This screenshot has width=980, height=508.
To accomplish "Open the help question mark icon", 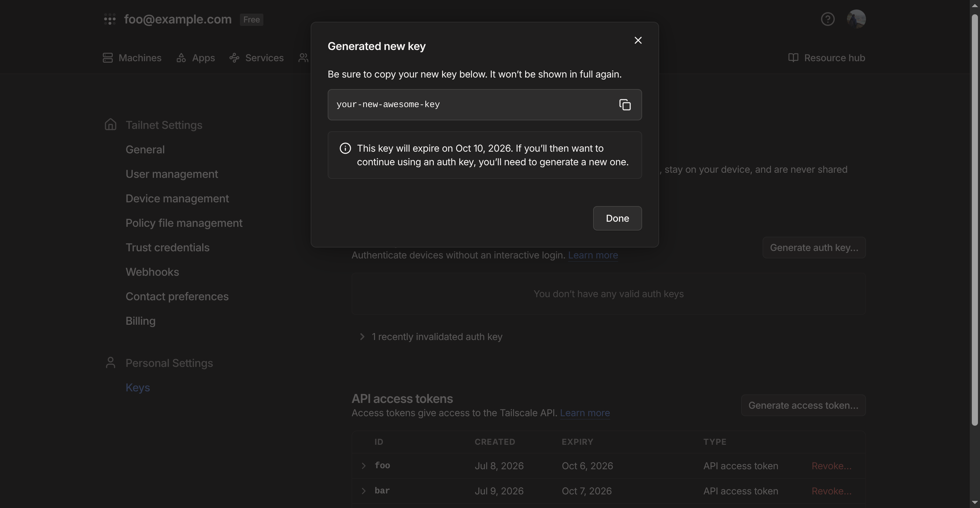I will (828, 19).
